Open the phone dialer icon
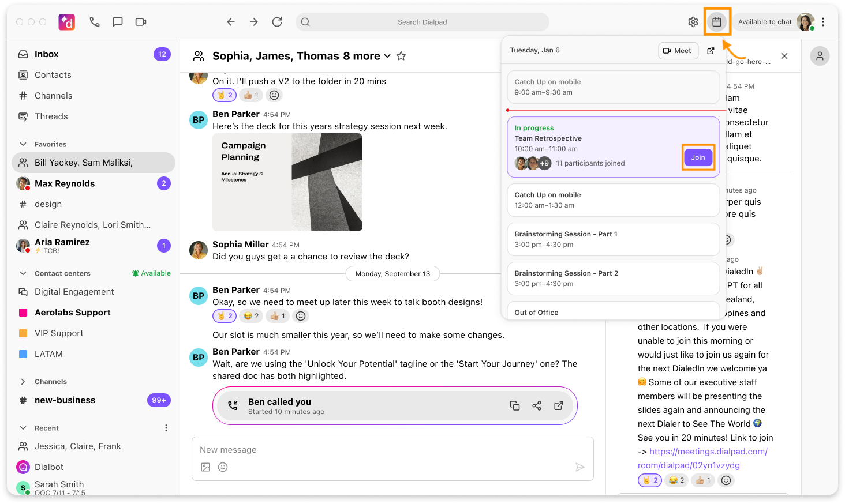The image size is (845, 504). (x=95, y=22)
